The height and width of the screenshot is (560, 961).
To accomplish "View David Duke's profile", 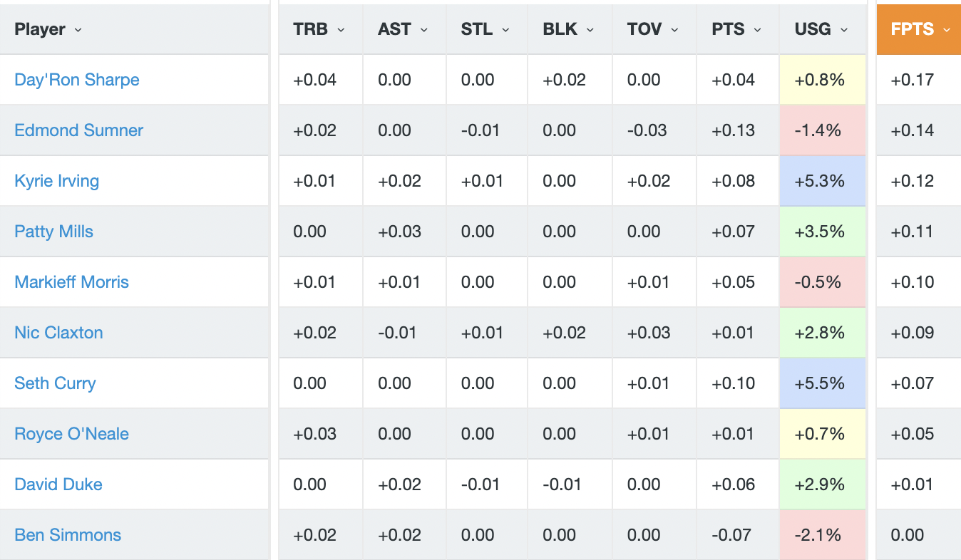I will click(x=58, y=484).
